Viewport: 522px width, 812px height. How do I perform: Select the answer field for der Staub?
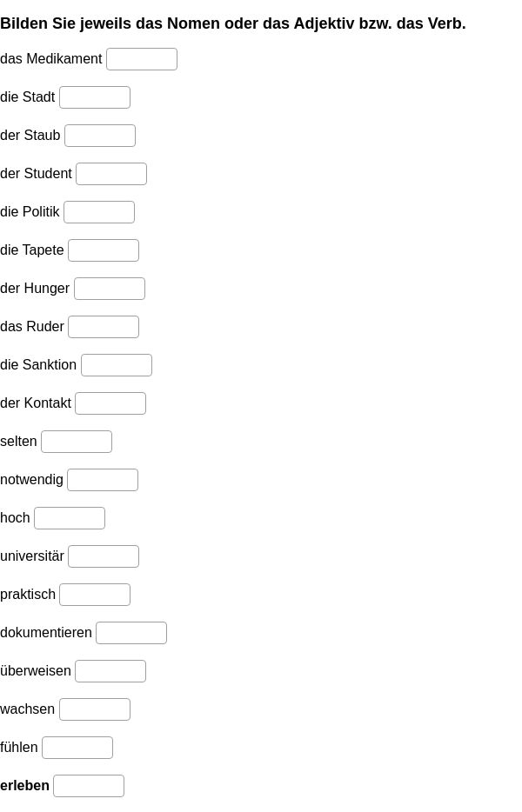[x=100, y=136]
